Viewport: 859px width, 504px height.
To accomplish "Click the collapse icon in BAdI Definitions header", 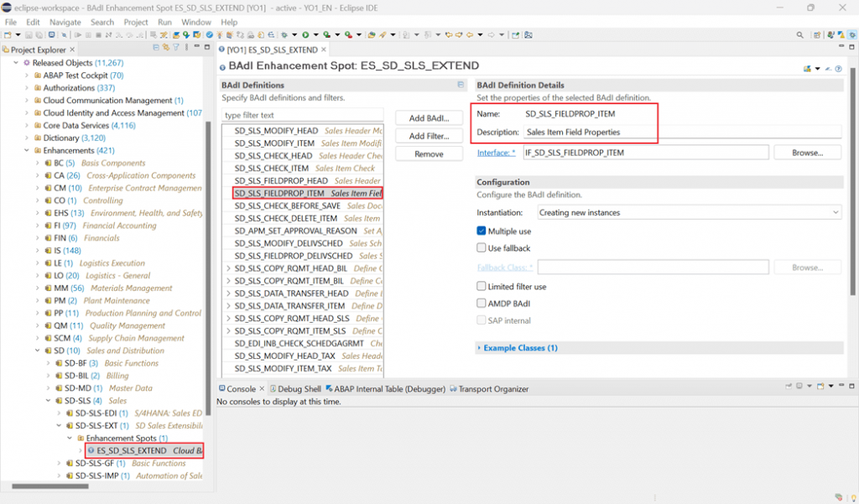I will (x=461, y=85).
